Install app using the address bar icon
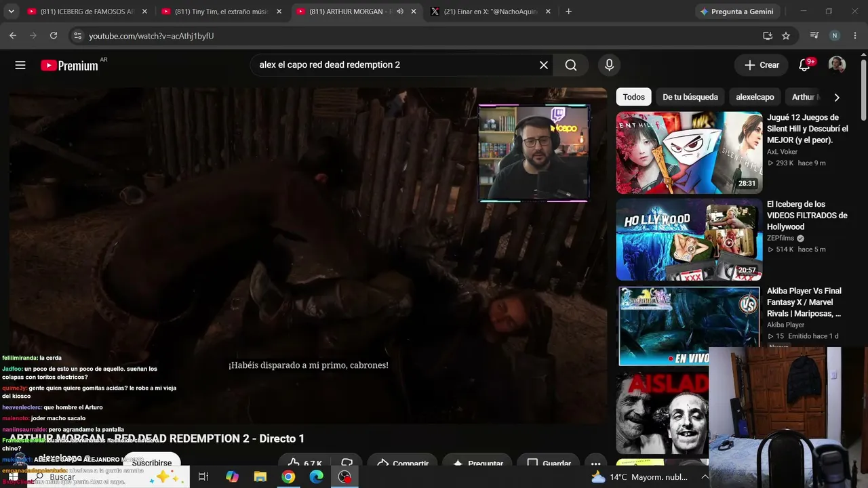The height and width of the screenshot is (488, 868). coord(768,36)
